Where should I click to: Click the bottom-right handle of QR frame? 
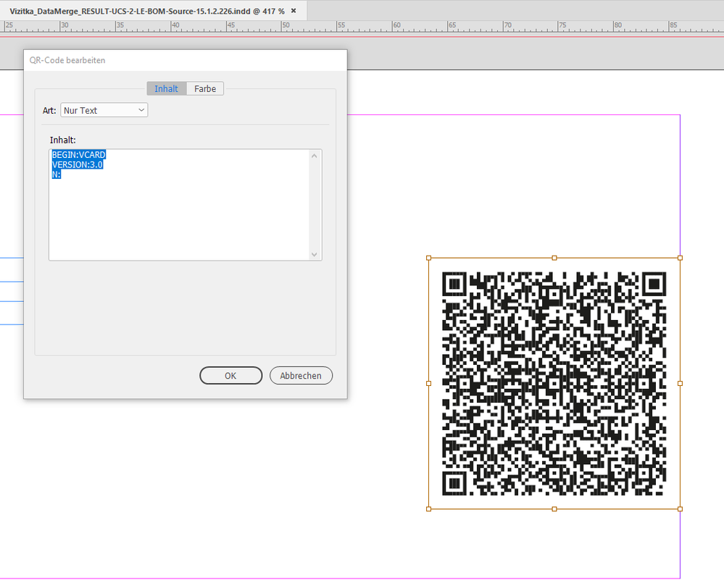680,509
